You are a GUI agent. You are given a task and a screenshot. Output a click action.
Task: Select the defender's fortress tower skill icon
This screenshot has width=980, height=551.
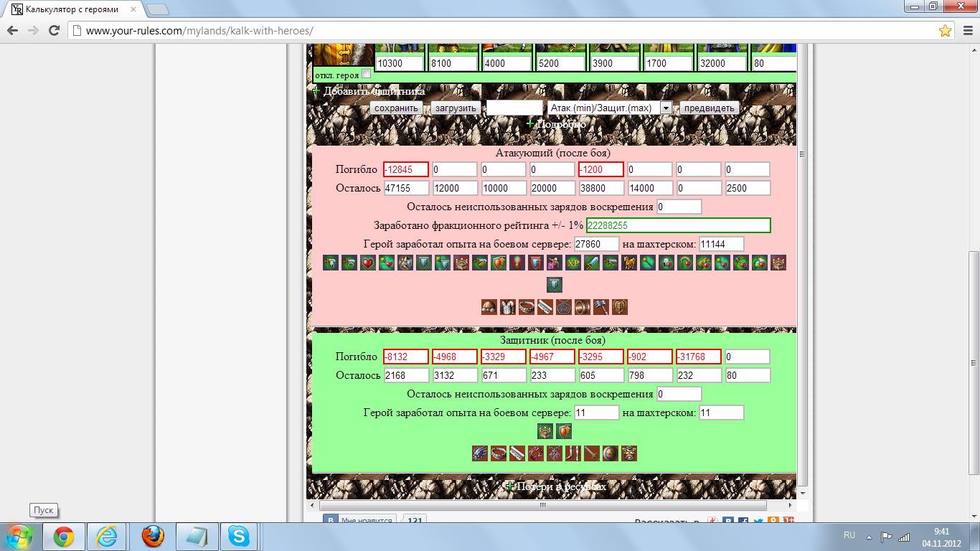pyautogui.click(x=545, y=431)
